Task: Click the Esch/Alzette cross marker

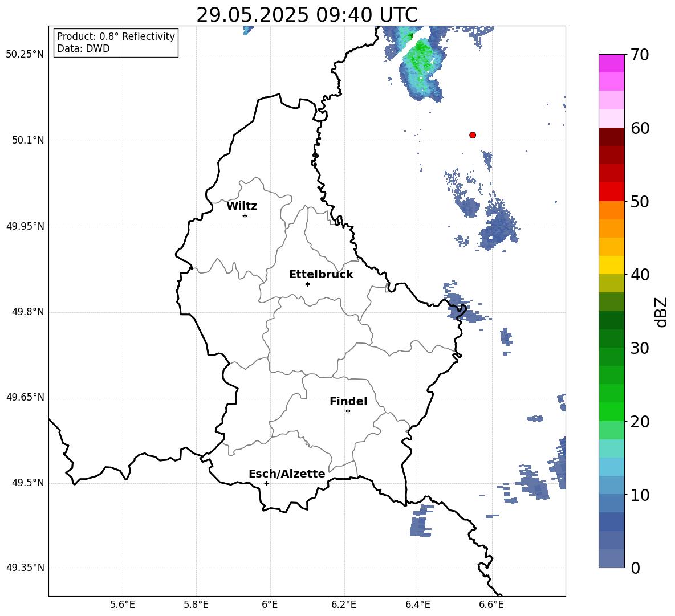Action: 266,483
